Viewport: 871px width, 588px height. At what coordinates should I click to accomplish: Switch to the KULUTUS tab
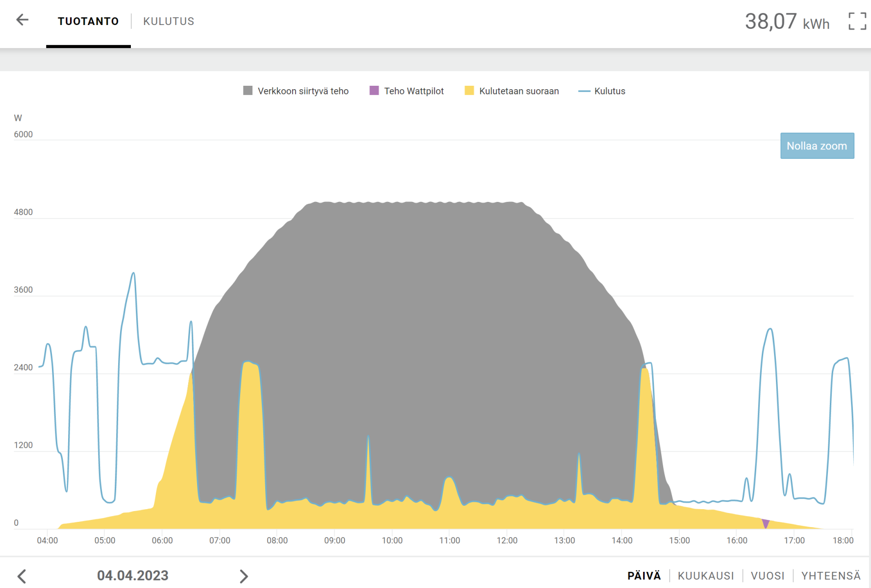coord(169,22)
